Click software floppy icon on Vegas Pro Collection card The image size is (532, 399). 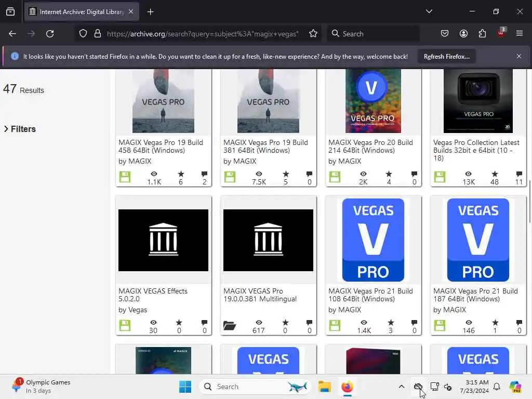coord(440,177)
